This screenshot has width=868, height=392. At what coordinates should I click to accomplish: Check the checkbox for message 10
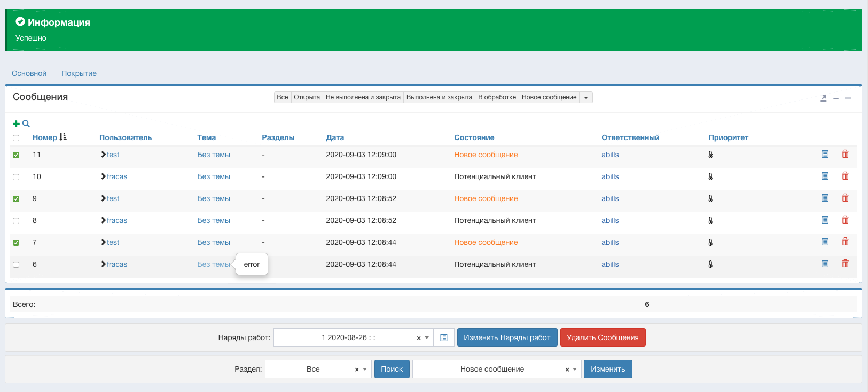pyautogui.click(x=16, y=177)
